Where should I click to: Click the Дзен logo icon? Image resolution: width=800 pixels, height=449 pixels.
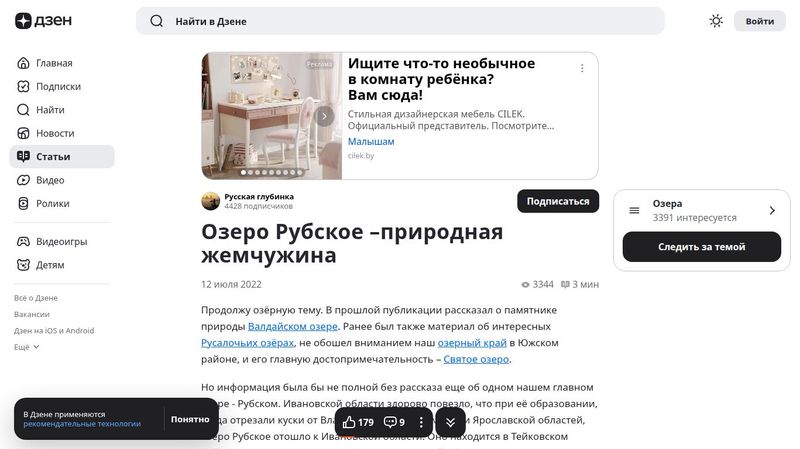tap(23, 21)
